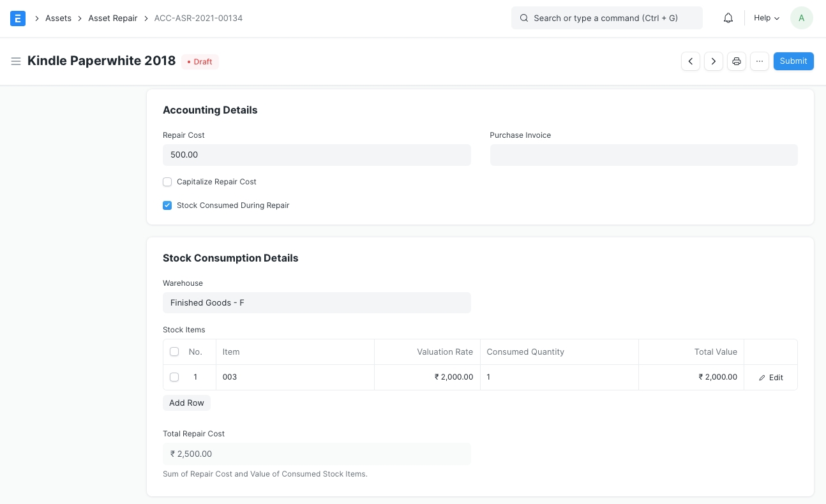Go to previous document arrow
Image resolution: width=826 pixels, height=504 pixels.
tap(690, 61)
